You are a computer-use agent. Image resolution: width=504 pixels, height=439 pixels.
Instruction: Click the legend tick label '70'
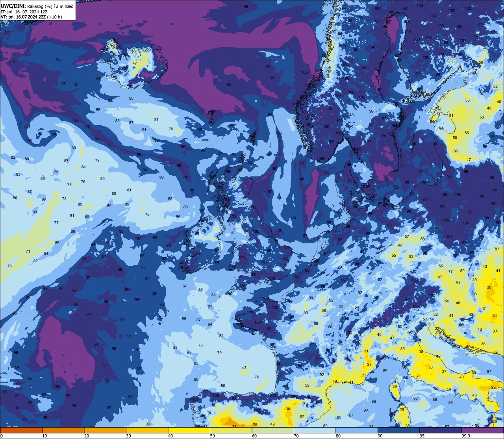[x=296, y=436]
